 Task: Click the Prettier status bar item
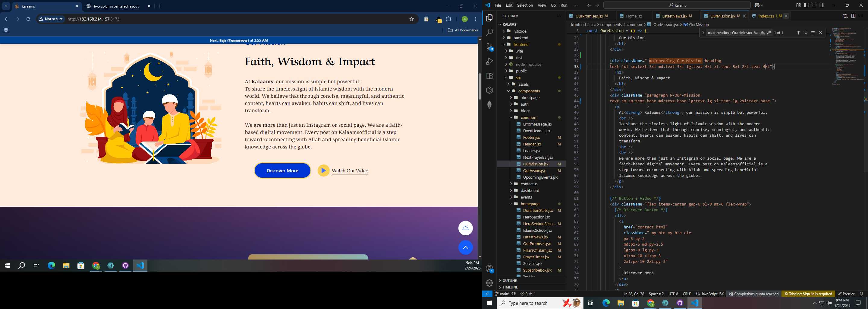tap(846, 294)
